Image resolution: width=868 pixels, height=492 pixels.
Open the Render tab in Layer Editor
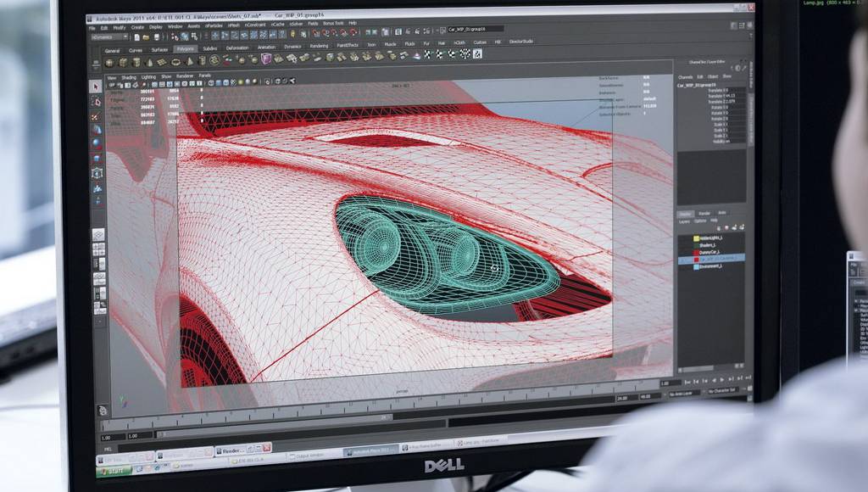[x=704, y=213]
